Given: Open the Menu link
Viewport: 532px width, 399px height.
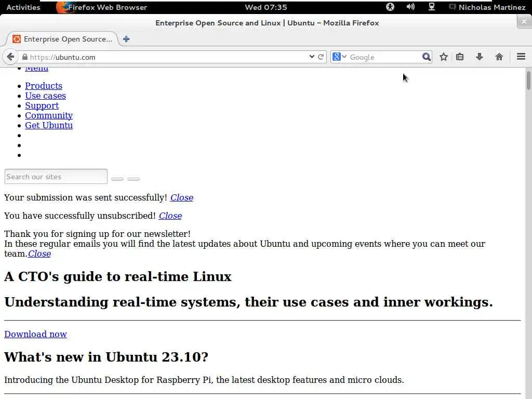Looking at the screenshot, I should point(37,69).
